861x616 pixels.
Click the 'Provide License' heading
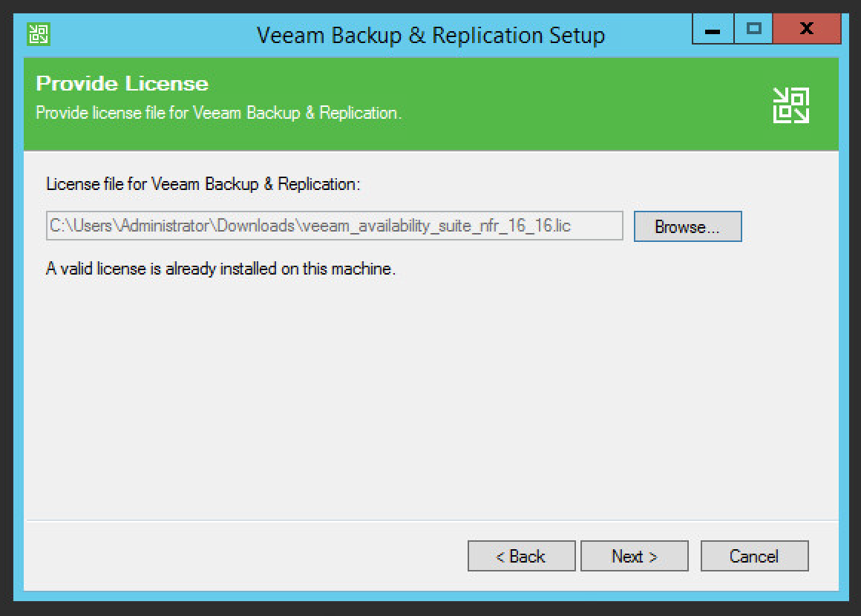pos(122,84)
